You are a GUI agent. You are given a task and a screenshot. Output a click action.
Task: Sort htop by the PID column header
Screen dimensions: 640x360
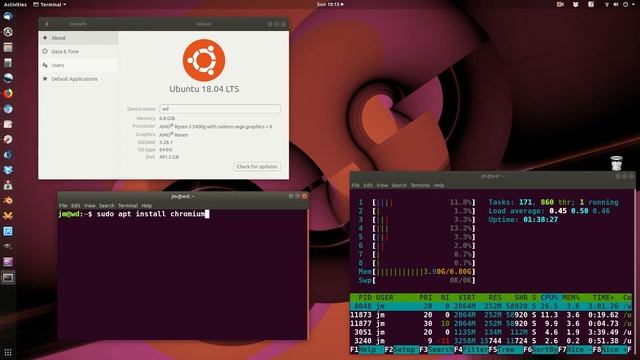click(x=365, y=298)
